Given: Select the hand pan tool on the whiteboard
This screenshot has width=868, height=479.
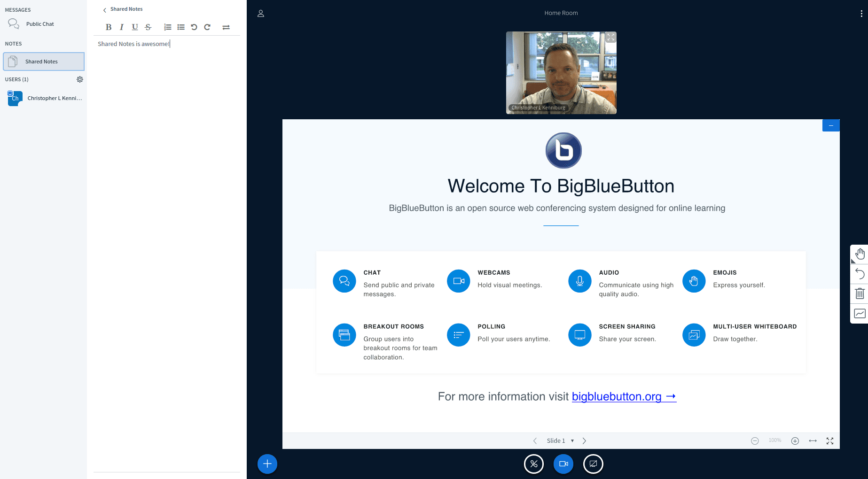Looking at the screenshot, I should pos(860,254).
